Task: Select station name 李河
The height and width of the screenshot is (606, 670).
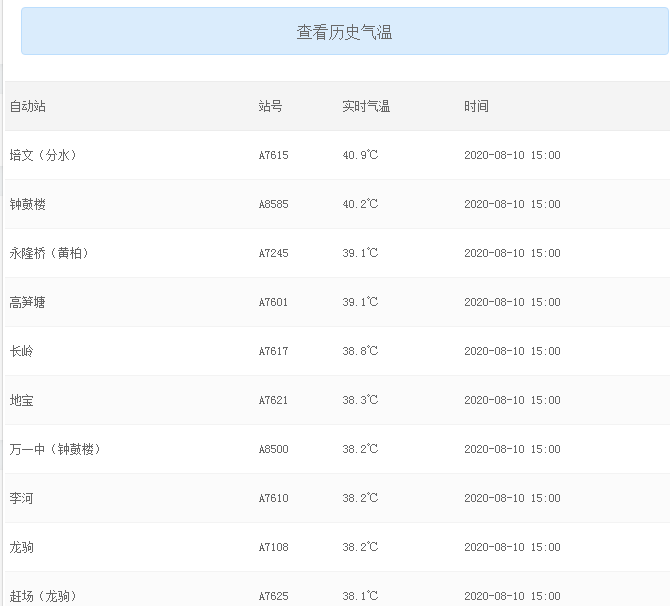Action: [x=22, y=498]
